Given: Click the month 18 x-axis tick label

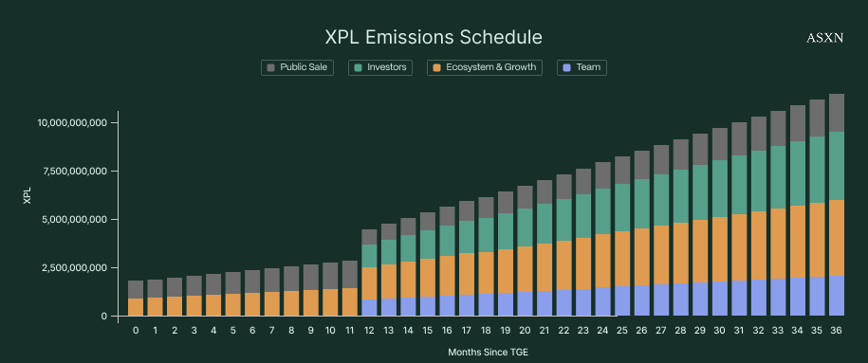Looking at the screenshot, I should click(x=486, y=331).
